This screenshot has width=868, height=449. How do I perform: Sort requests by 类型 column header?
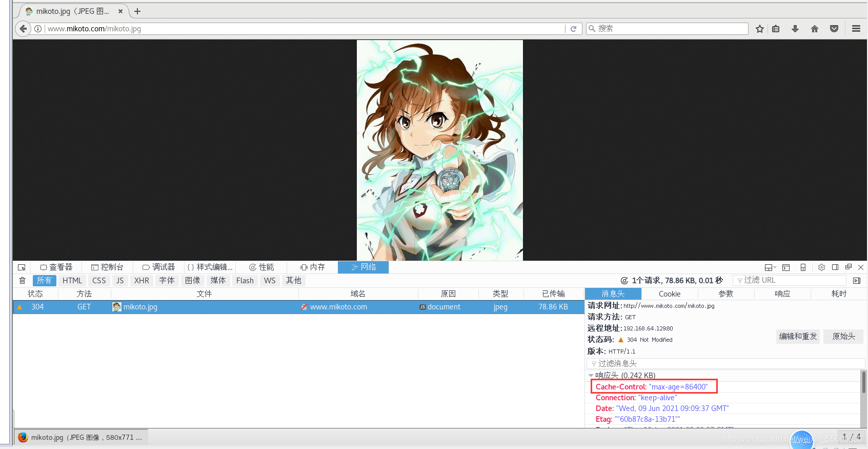point(500,294)
